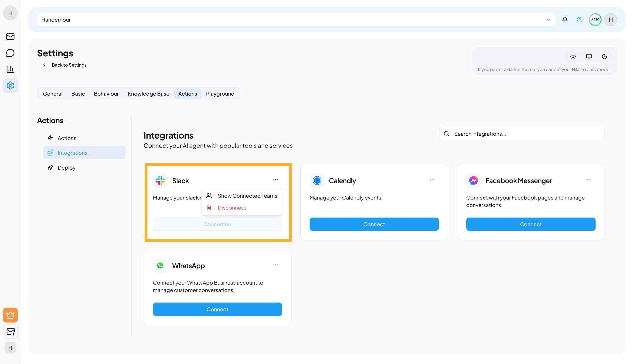
Task: Enable dark mode moon toggle
Action: [604, 57]
